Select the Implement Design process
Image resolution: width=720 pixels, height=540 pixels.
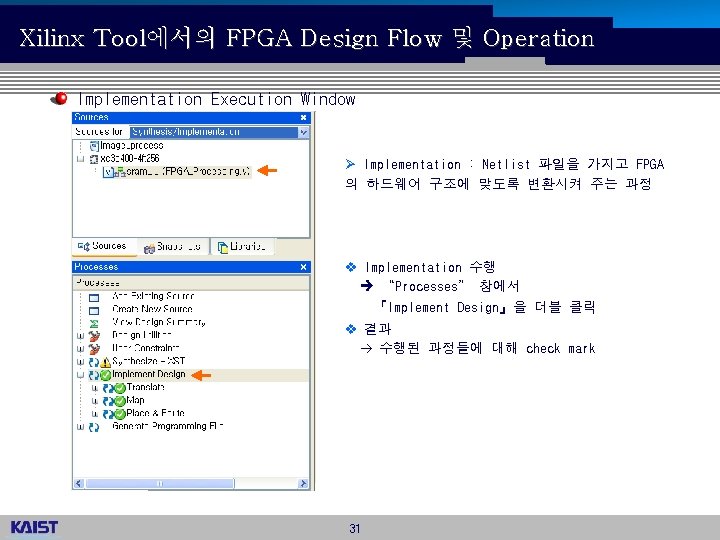click(x=149, y=374)
